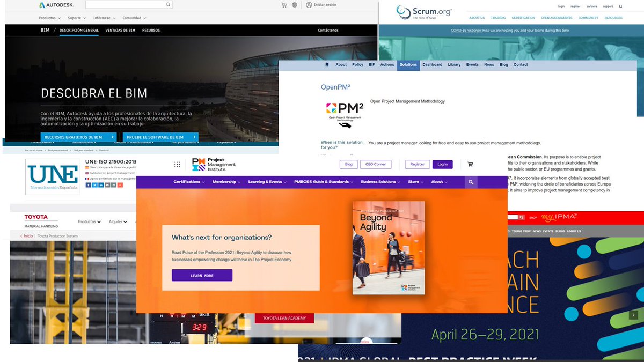Open the PMI shopping cart icon

point(470,165)
